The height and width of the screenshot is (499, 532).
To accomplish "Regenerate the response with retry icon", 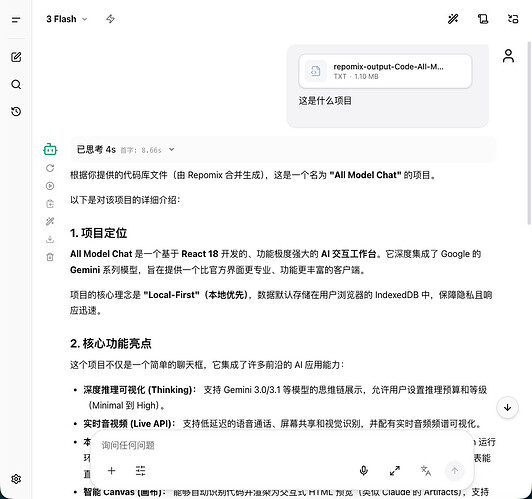I will tap(50, 168).
